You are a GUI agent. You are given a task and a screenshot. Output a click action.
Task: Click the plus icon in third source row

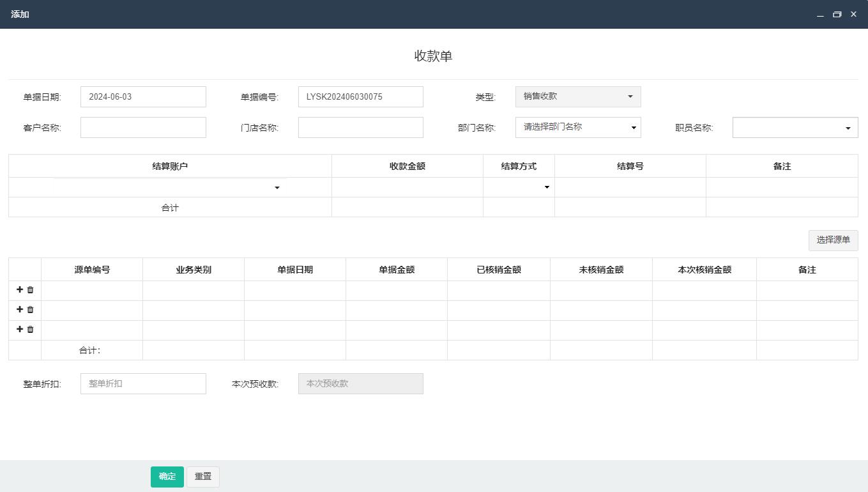point(20,329)
